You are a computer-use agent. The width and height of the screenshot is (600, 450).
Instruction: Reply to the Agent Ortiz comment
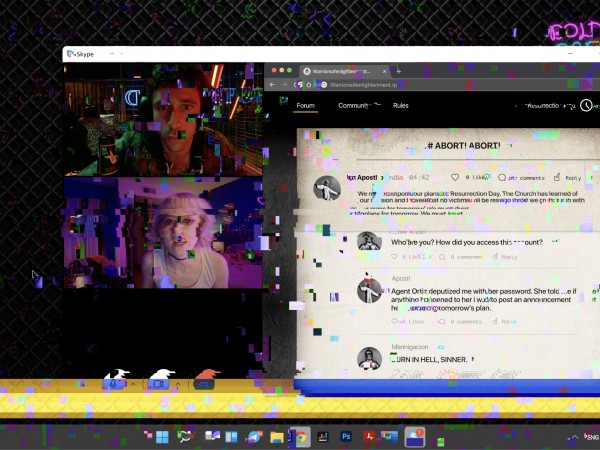coord(507,321)
